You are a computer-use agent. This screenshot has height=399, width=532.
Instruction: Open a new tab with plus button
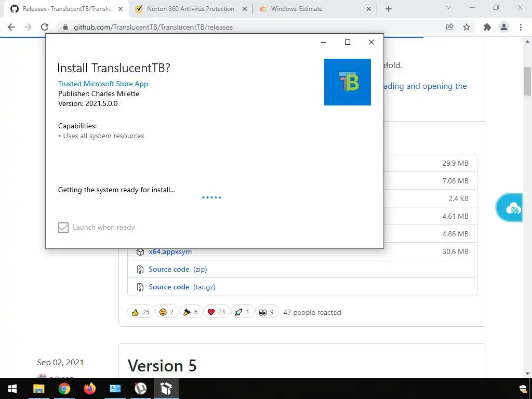point(389,9)
